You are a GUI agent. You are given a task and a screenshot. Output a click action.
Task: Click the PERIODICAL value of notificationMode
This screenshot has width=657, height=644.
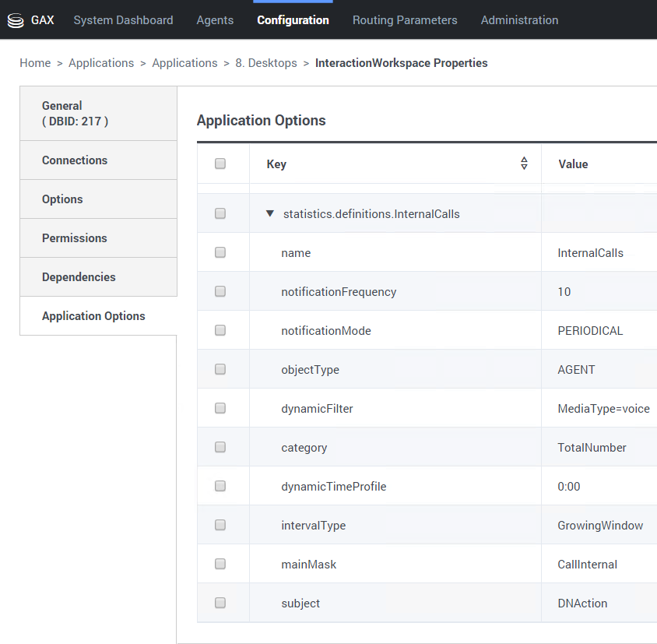click(x=590, y=331)
